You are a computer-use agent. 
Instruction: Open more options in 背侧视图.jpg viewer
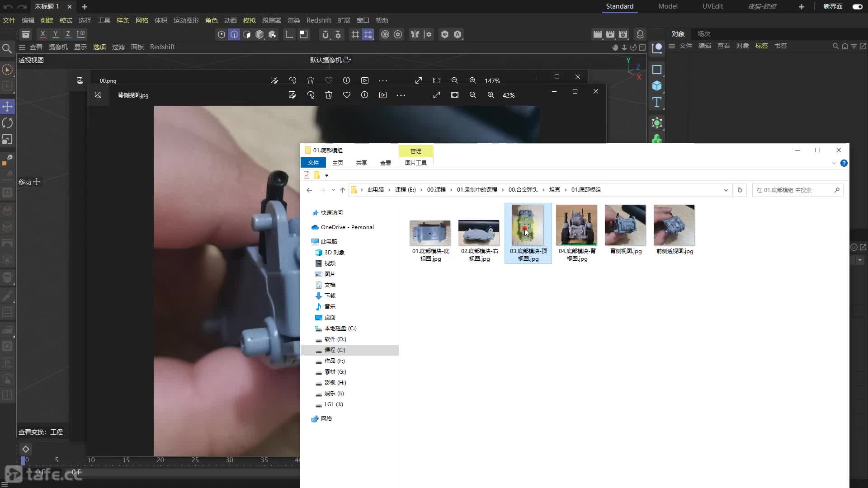tap(401, 95)
